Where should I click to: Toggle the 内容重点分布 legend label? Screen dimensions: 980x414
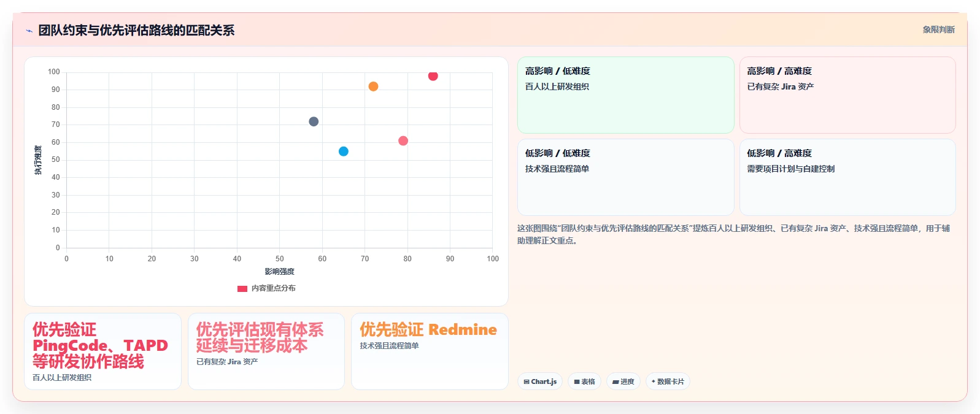[274, 288]
